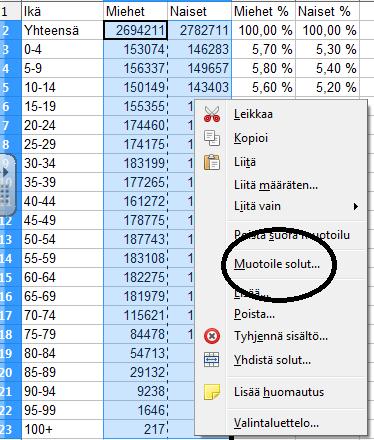Click the Miehet % header cell
Image resolution: width=374 pixels, height=440 pixels.
point(263,12)
